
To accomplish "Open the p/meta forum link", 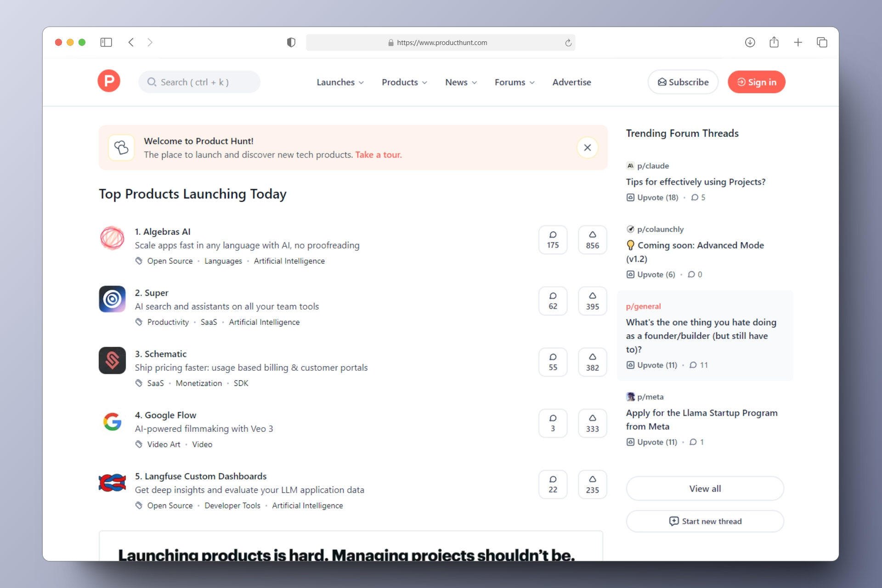I will pos(650,397).
